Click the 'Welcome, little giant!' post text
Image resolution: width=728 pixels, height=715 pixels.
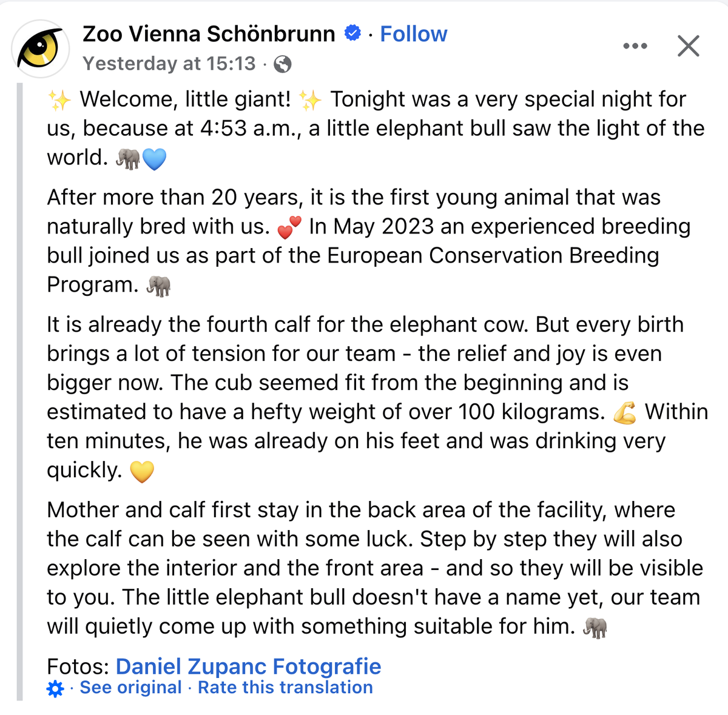click(186, 99)
